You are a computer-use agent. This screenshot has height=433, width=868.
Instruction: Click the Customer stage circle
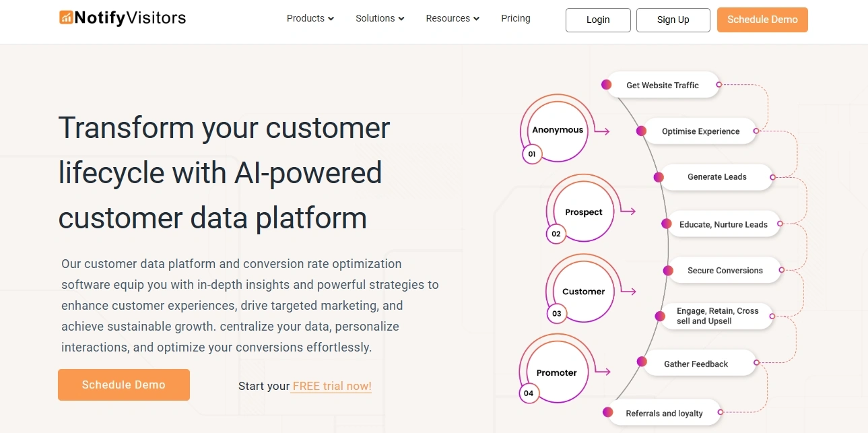(x=583, y=292)
